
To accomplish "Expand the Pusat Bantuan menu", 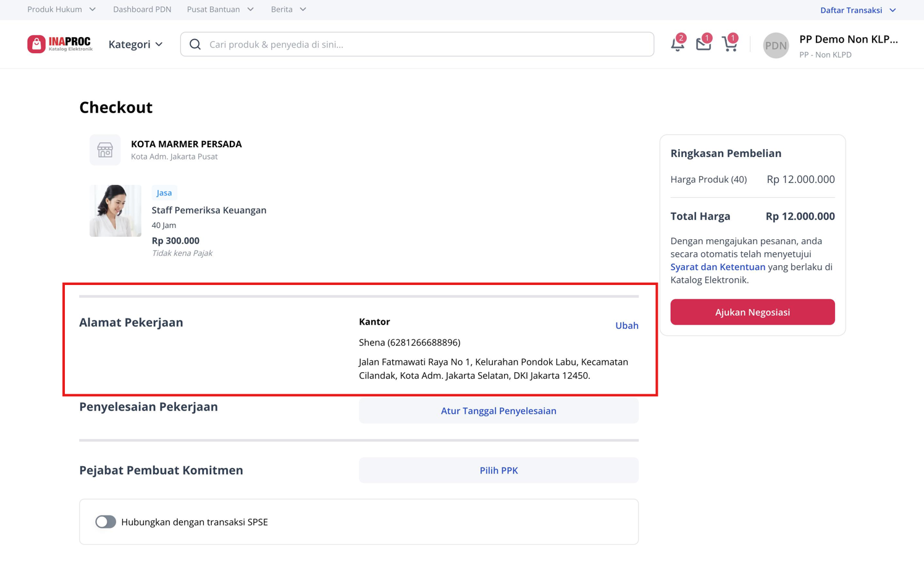I will (220, 9).
